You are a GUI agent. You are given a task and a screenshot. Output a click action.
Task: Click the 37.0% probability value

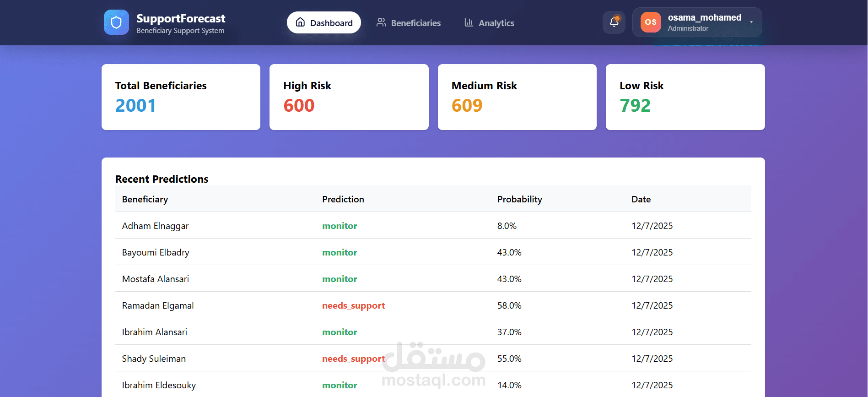(x=509, y=332)
